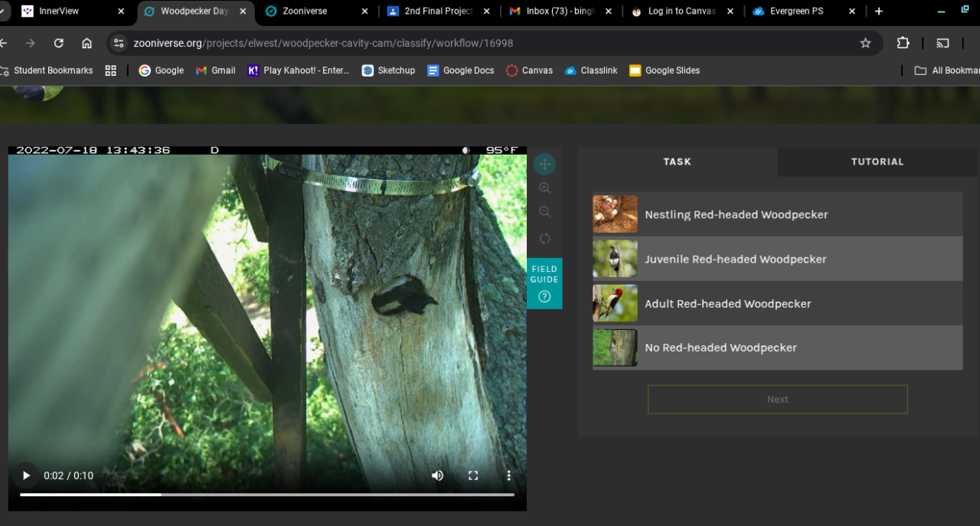
Task: Click the zoom out magnifier icon
Action: tap(544, 212)
